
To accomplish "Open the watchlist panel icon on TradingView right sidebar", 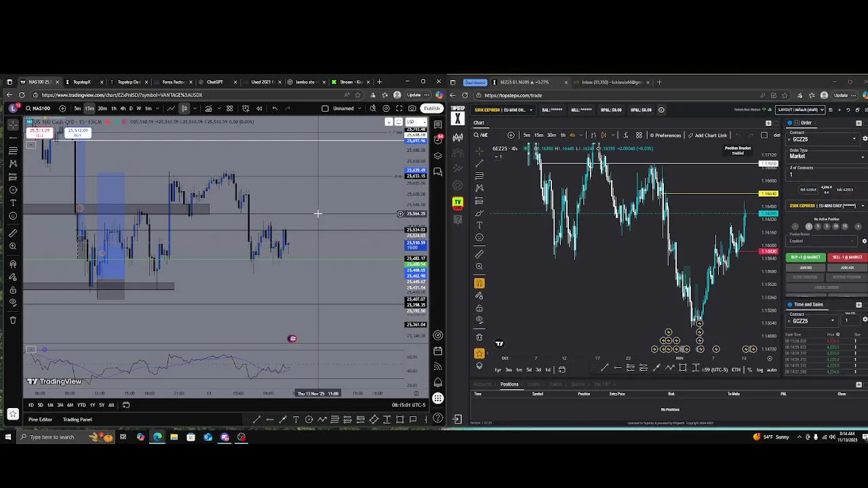I will [438, 125].
